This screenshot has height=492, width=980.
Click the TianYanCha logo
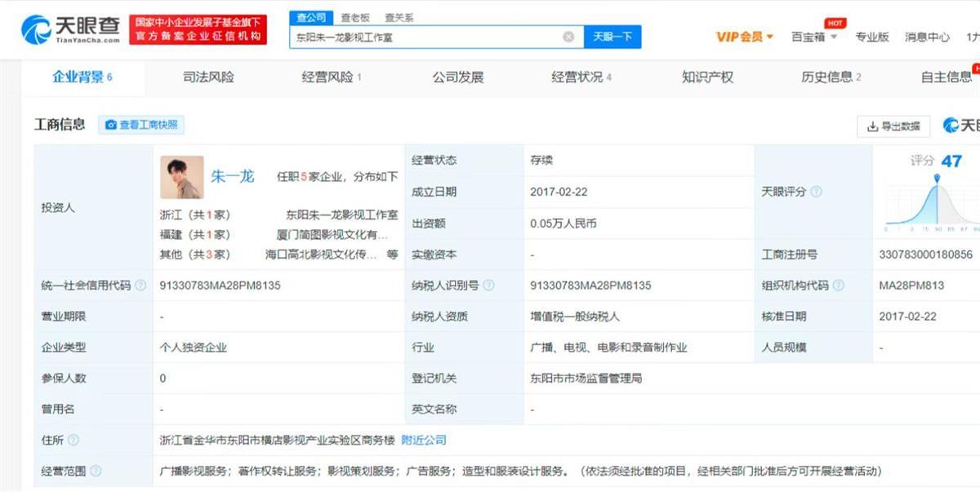pyautogui.click(x=69, y=30)
